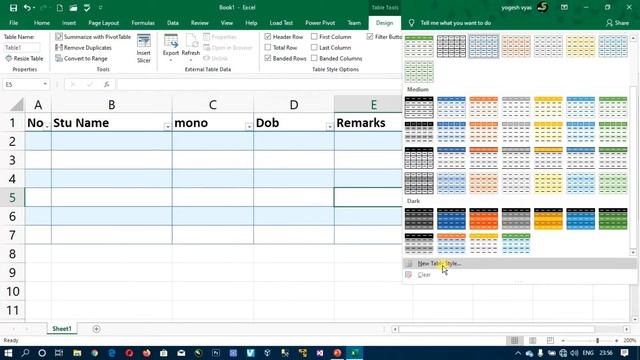Click the Normal view icon in status bar

coord(514,340)
